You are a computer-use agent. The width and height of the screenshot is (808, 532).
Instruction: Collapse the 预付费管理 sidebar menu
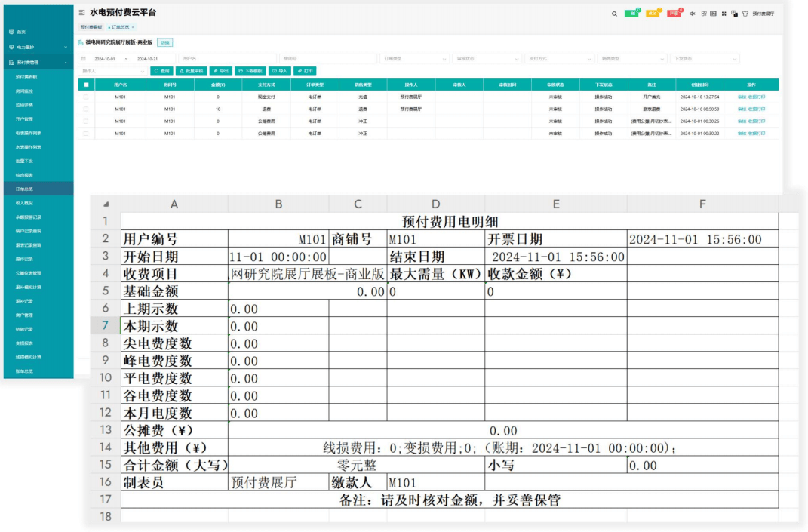(x=38, y=63)
